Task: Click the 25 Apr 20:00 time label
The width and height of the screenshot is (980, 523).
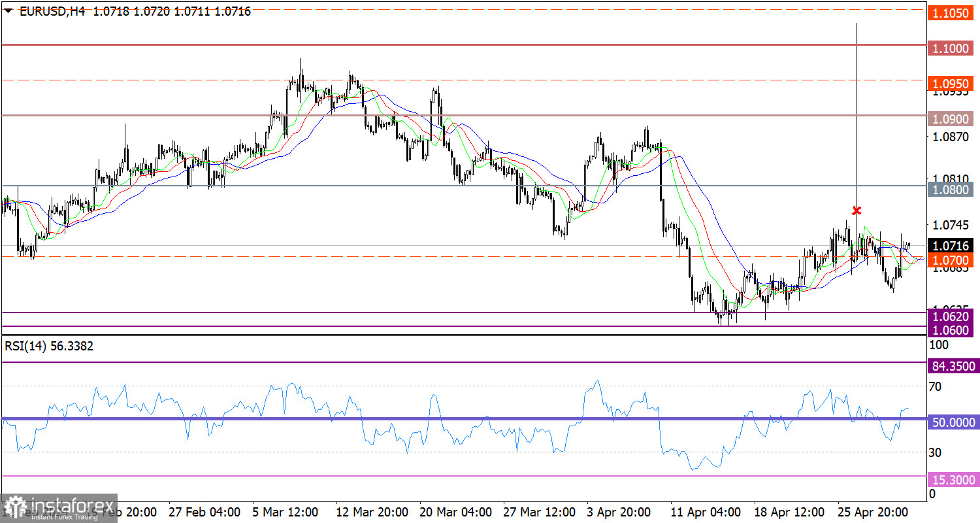Action: click(872, 511)
